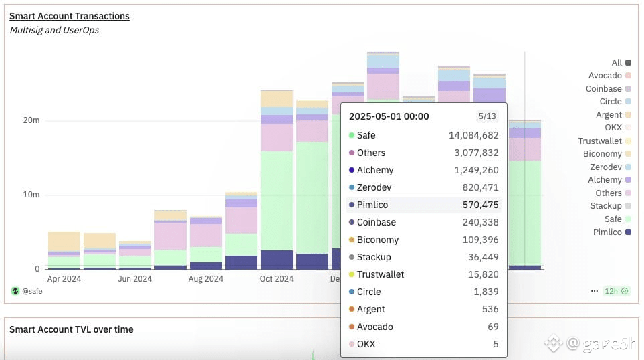Toggle the All series legend item
This screenshot has width=644, height=360.
[621, 62]
